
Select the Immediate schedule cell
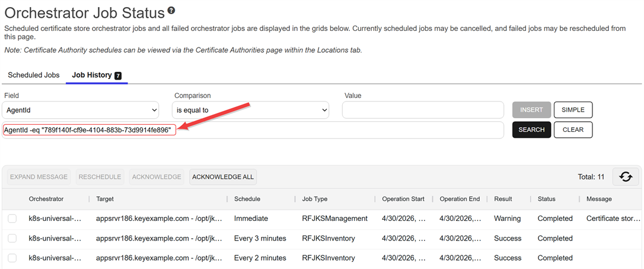pyautogui.click(x=250, y=219)
